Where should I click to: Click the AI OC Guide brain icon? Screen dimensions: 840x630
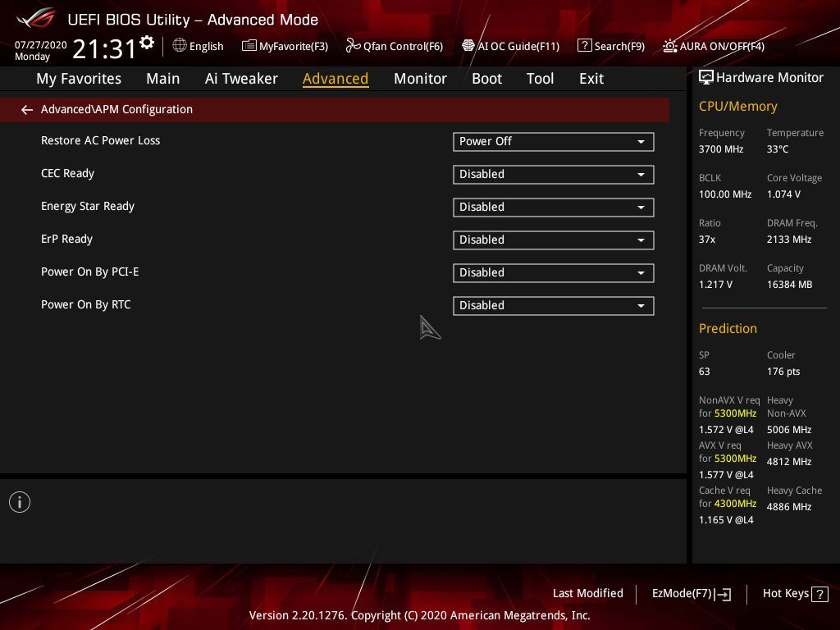tap(468, 46)
